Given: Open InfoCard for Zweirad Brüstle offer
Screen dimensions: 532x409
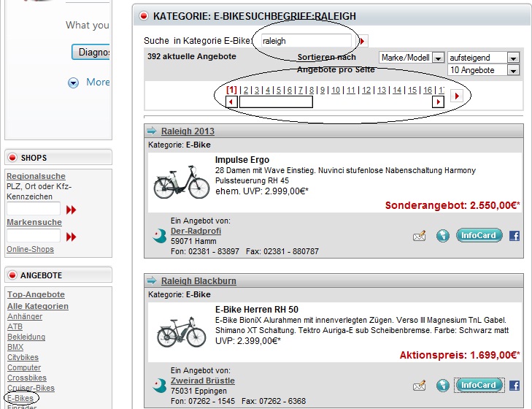Looking at the screenshot, I should tap(479, 385).
